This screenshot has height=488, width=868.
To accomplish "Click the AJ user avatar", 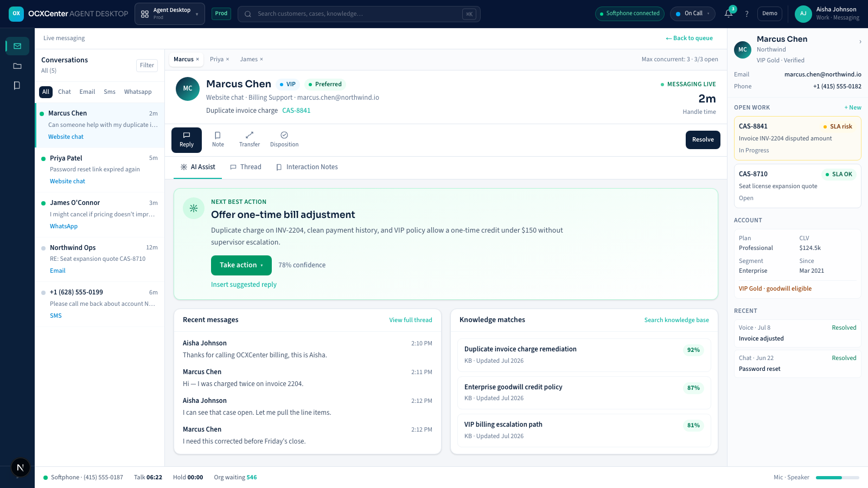I will pyautogui.click(x=803, y=14).
